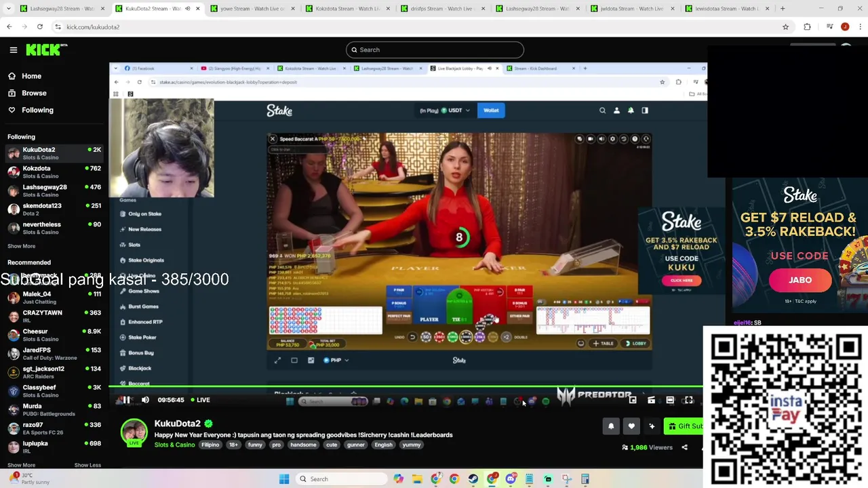The image size is (868, 488).
Task: Switch to the lewisdotaa Stream browser tab
Action: tap(726, 8)
